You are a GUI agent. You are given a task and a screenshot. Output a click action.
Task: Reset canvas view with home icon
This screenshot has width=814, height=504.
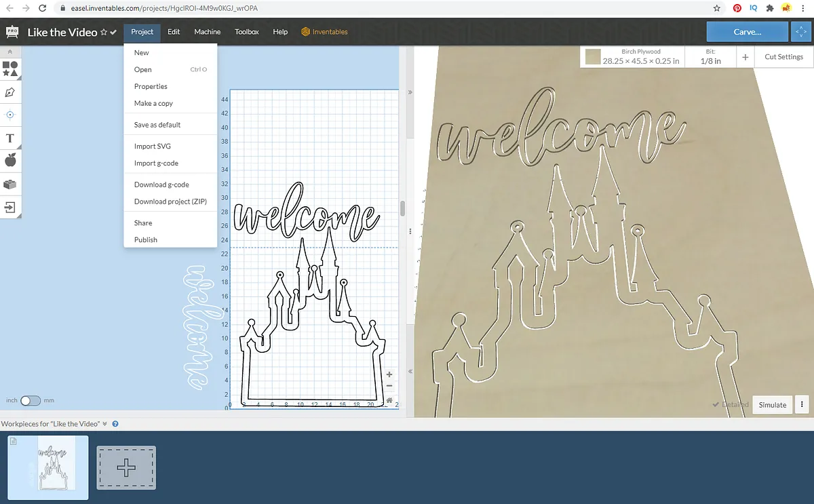click(x=389, y=400)
